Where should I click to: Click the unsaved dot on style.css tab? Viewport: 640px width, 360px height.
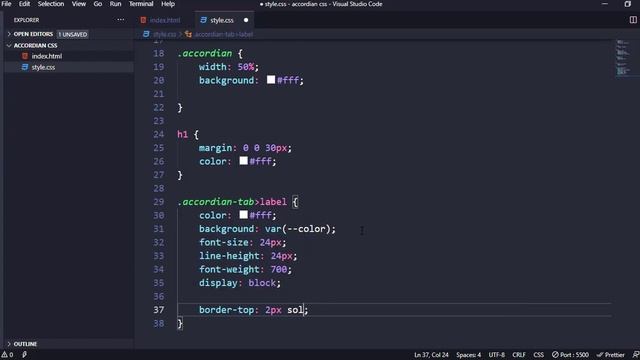[x=246, y=20]
